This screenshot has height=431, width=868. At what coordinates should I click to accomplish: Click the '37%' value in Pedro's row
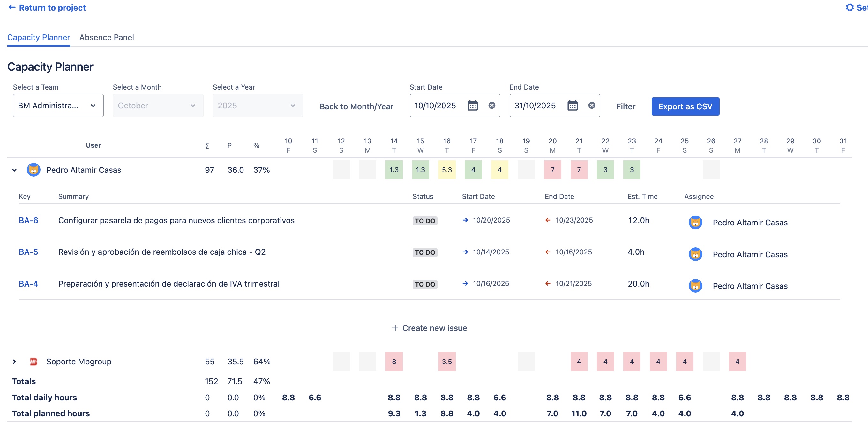coord(261,170)
